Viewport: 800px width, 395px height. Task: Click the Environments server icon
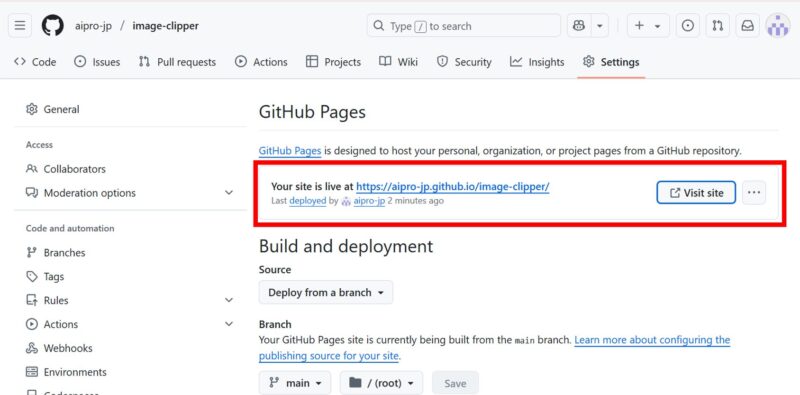pyautogui.click(x=32, y=373)
